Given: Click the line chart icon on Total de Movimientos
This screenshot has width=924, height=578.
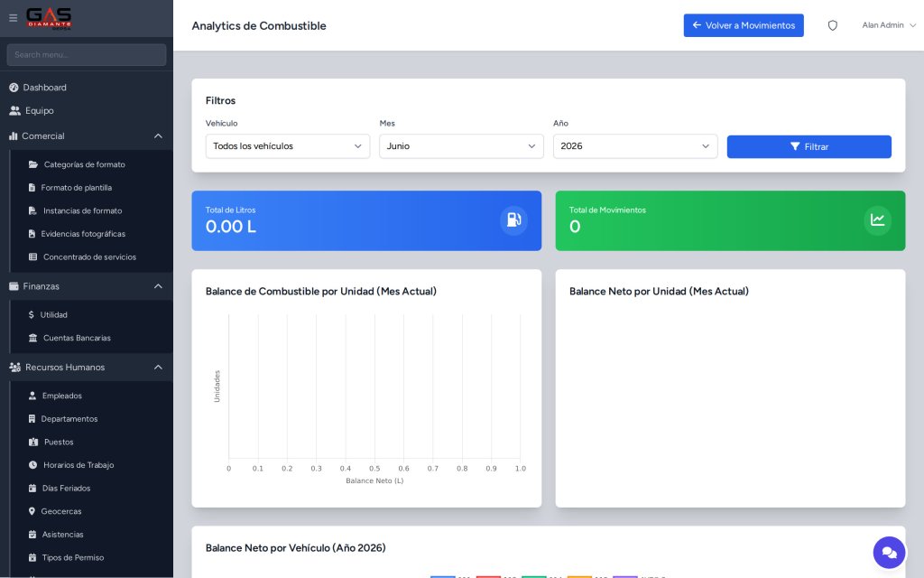Looking at the screenshot, I should coord(877,220).
